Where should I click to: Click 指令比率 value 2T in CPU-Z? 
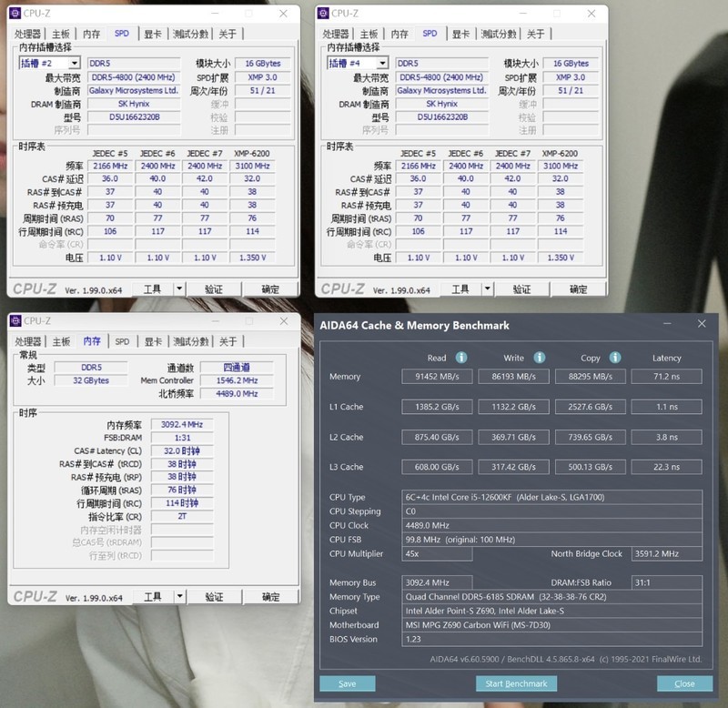coord(182,516)
